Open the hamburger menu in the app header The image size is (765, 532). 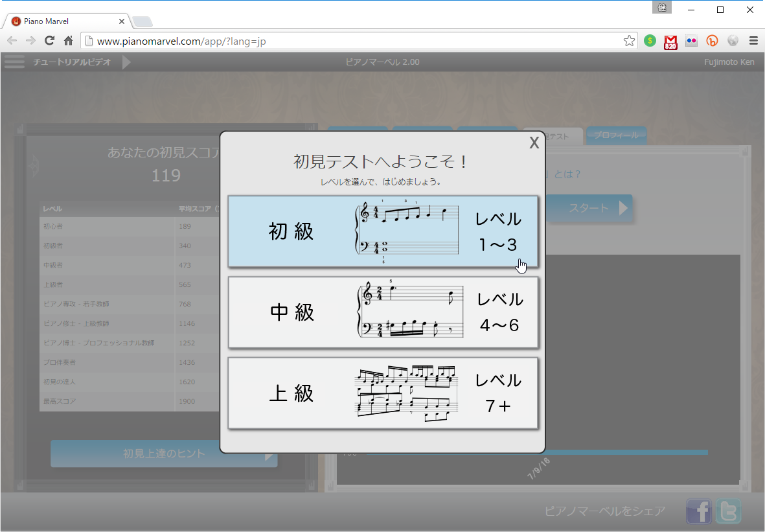click(x=14, y=62)
